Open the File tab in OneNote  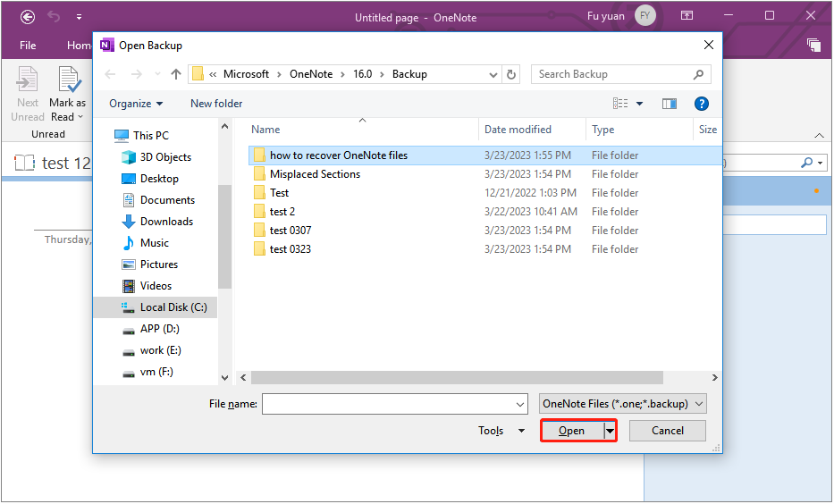pyautogui.click(x=28, y=46)
